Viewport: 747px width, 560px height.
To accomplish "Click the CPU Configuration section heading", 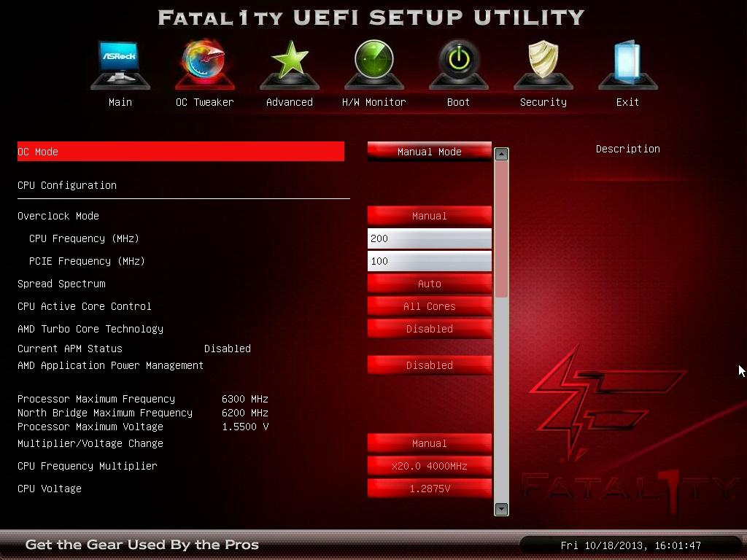I will click(x=67, y=185).
